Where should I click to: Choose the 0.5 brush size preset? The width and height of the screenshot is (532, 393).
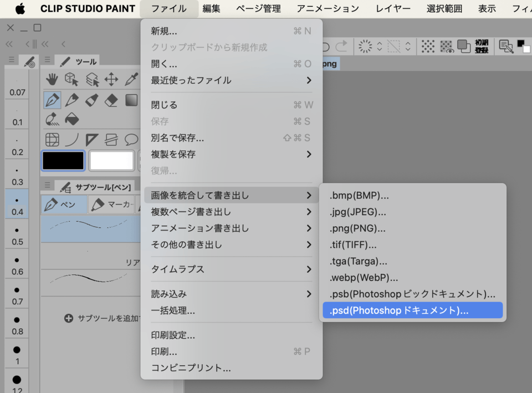[17, 235]
